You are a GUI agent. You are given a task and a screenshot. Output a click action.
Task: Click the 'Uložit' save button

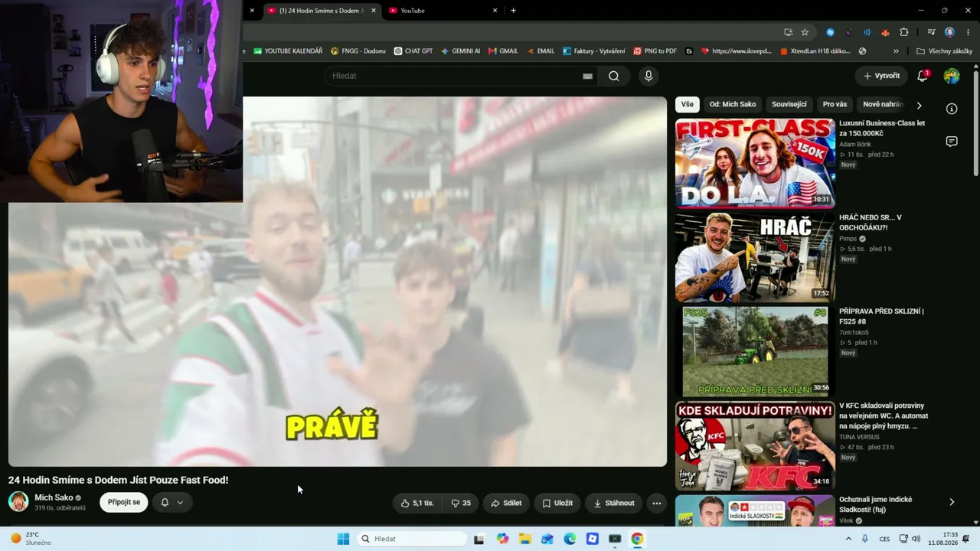[x=557, y=503]
